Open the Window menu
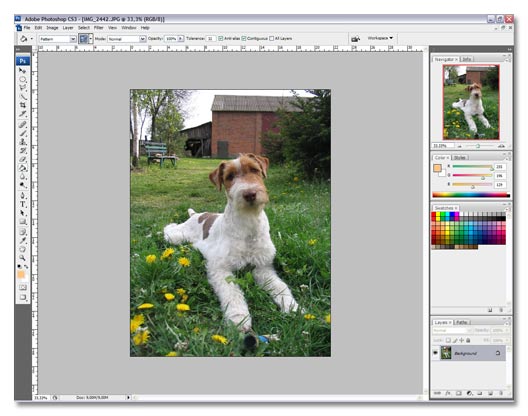 [129, 28]
